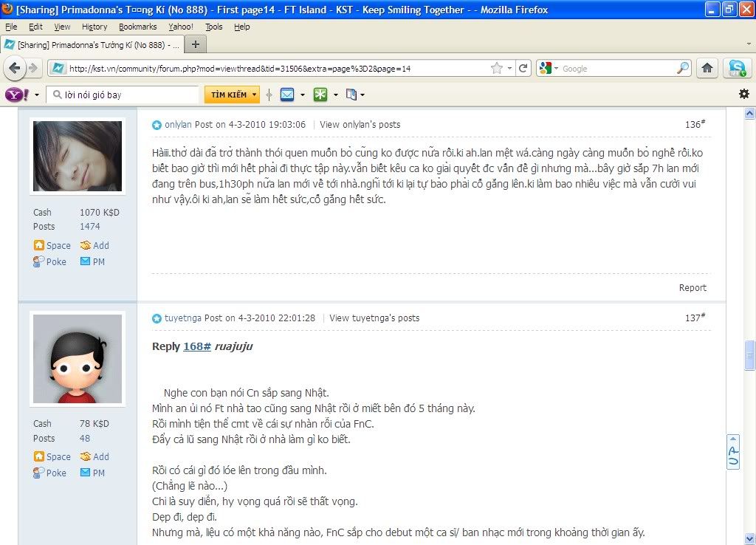Open the File menu
Screen dimensions: 756x545
[x=11, y=27]
